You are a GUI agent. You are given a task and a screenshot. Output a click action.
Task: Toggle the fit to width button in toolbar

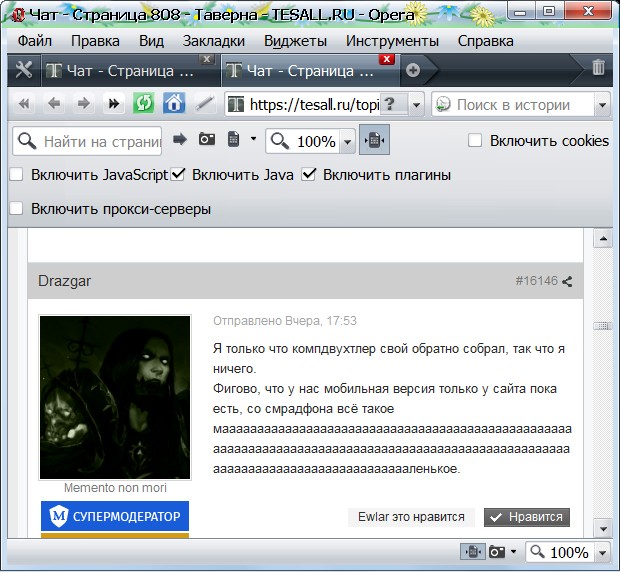(374, 140)
